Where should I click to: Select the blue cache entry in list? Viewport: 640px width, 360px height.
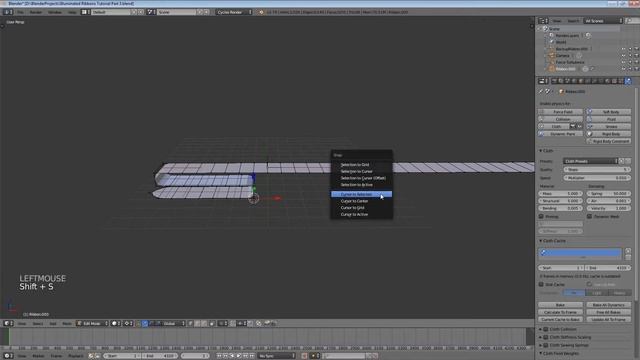[580, 253]
